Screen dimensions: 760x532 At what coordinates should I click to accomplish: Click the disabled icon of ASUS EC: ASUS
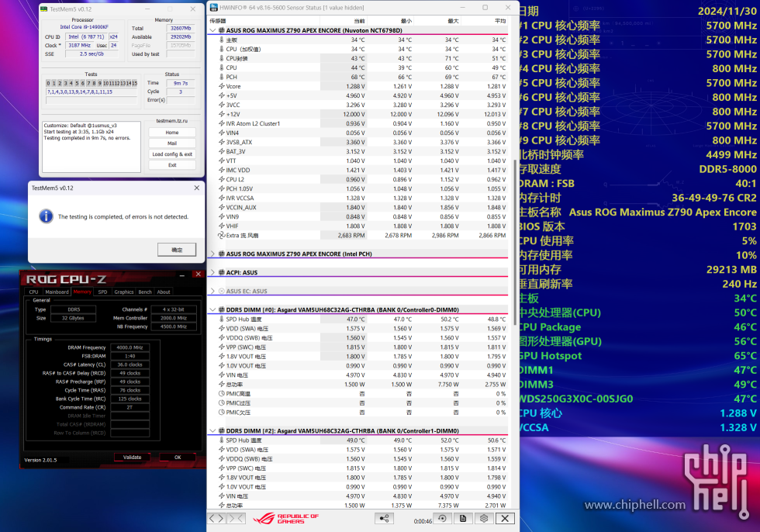pos(222,291)
